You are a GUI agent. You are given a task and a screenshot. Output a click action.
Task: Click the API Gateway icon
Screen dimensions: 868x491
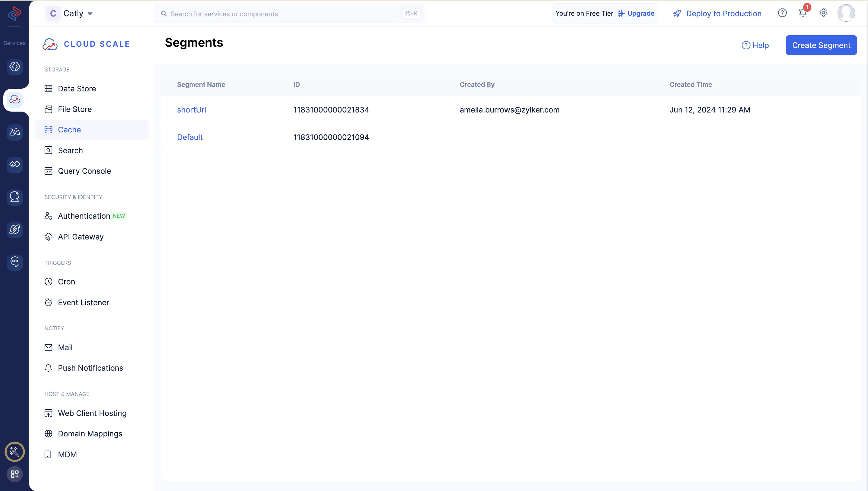coord(48,236)
